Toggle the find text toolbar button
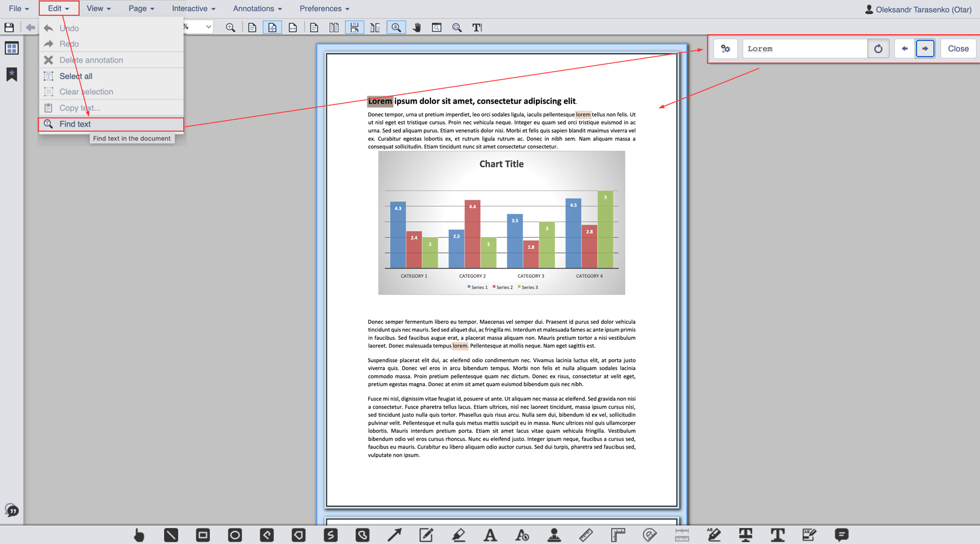980x544 pixels. (396, 28)
